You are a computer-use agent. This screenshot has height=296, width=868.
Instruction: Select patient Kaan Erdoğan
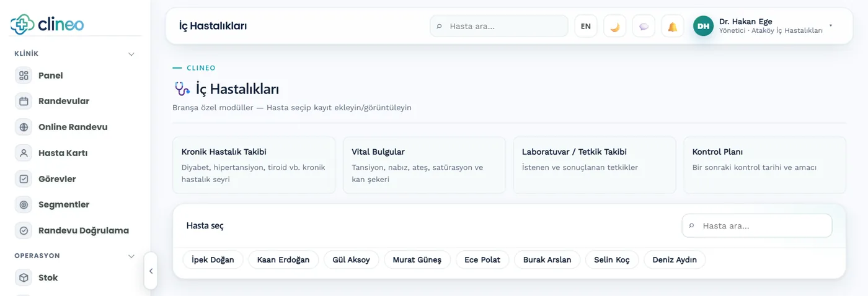point(283,259)
